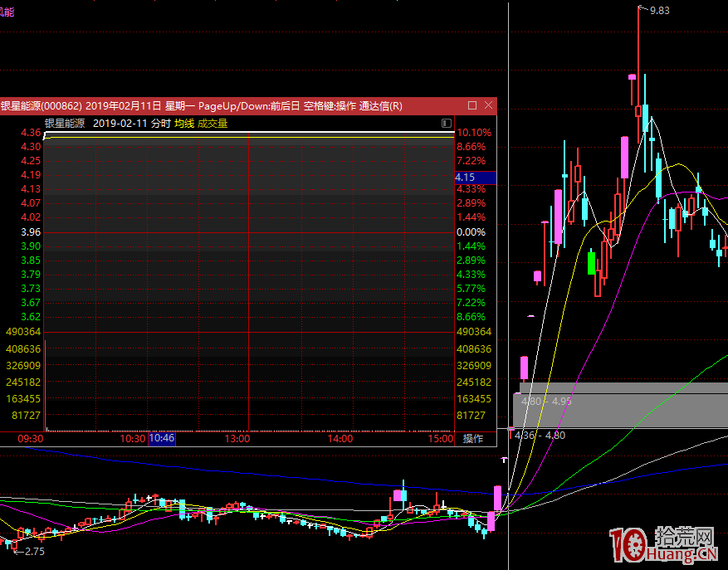Click the 9.83 high price label
Image resolution: width=728 pixels, height=570 pixels.
pos(659,10)
